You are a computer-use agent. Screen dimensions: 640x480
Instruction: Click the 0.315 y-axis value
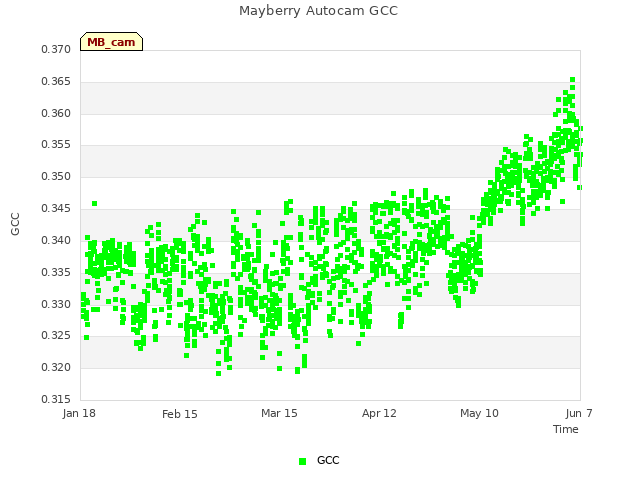click(x=56, y=399)
